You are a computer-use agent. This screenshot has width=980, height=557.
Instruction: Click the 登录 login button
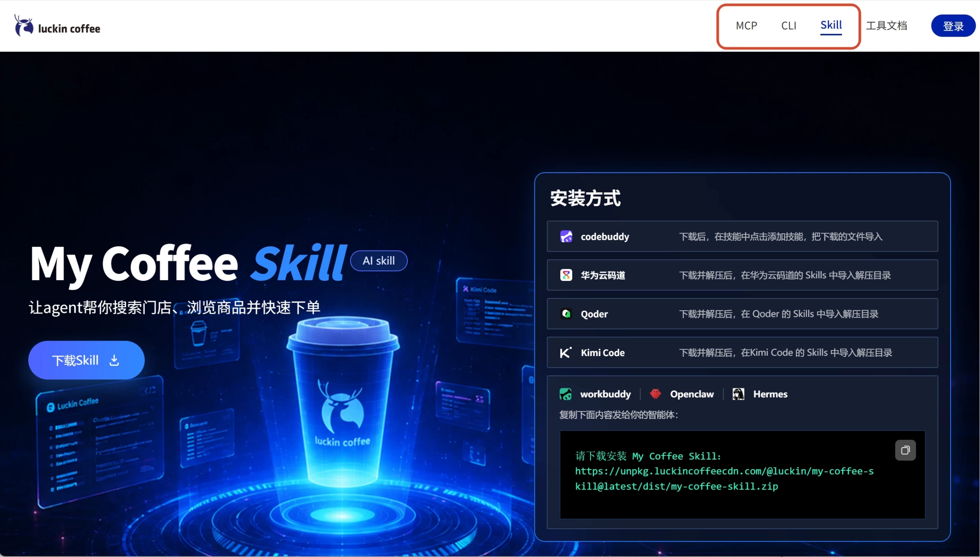(953, 26)
